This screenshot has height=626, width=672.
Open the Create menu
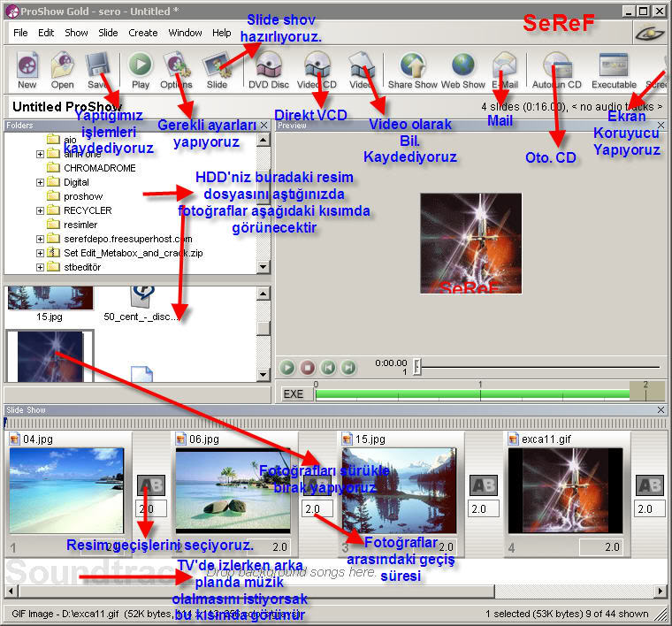[x=143, y=33]
